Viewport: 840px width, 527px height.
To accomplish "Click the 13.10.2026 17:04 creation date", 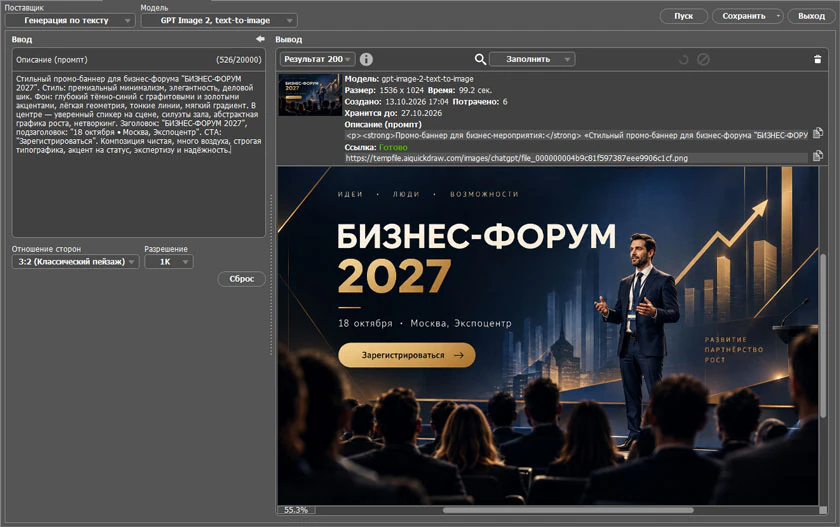I will (417, 102).
